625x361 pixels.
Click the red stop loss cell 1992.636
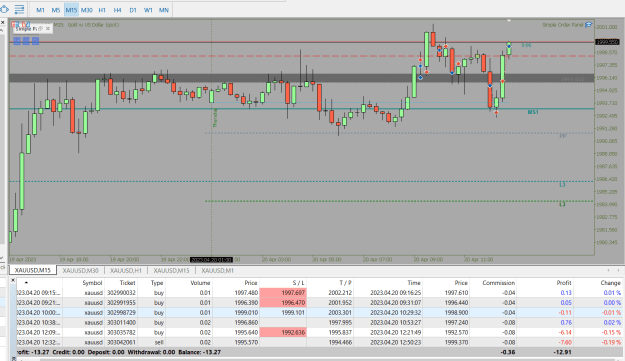point(283,332)
